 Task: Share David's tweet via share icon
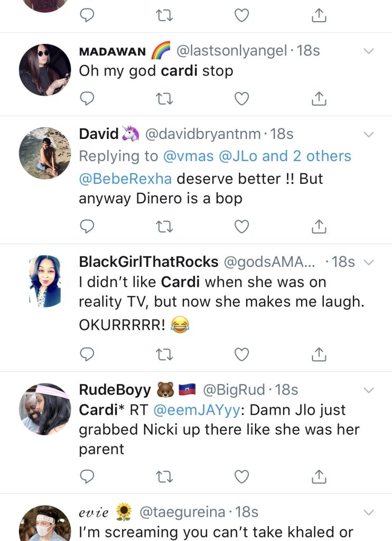pos(319,226)
